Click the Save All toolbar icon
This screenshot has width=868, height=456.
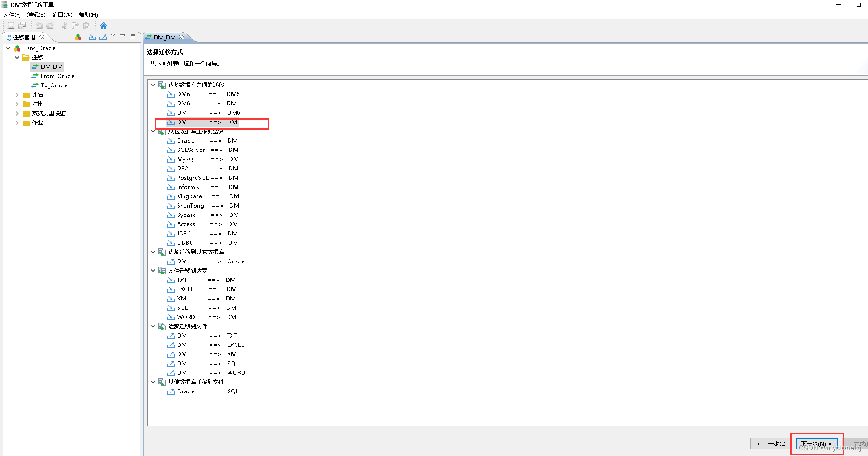[x=22, y=26]
